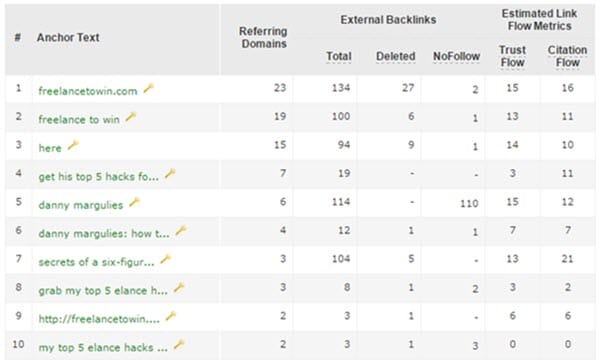Screen dimensions: 600x364
Task: Click the key icon next to 'freelance to win'
Action: pos(131,117)
